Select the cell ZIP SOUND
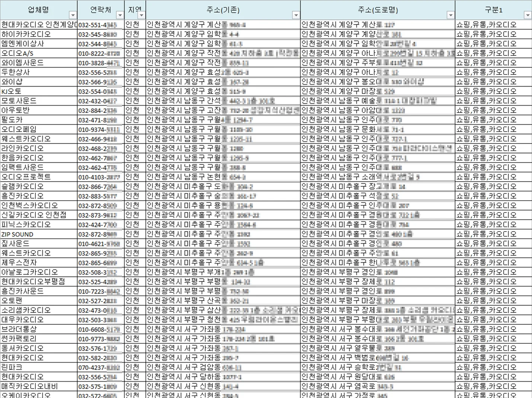The image size is (532, 398). (x=39, y=234)
